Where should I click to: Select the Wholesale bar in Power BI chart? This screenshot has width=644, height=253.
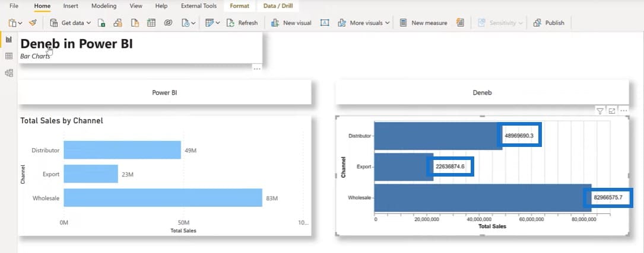pyautogui.click(x=163, y=198)
